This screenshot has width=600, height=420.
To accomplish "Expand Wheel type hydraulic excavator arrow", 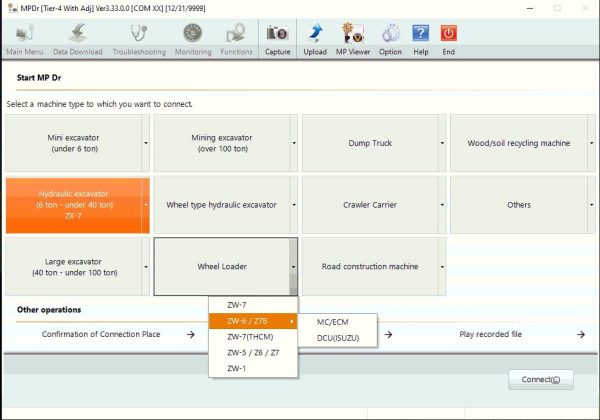I will click(294, 205).
